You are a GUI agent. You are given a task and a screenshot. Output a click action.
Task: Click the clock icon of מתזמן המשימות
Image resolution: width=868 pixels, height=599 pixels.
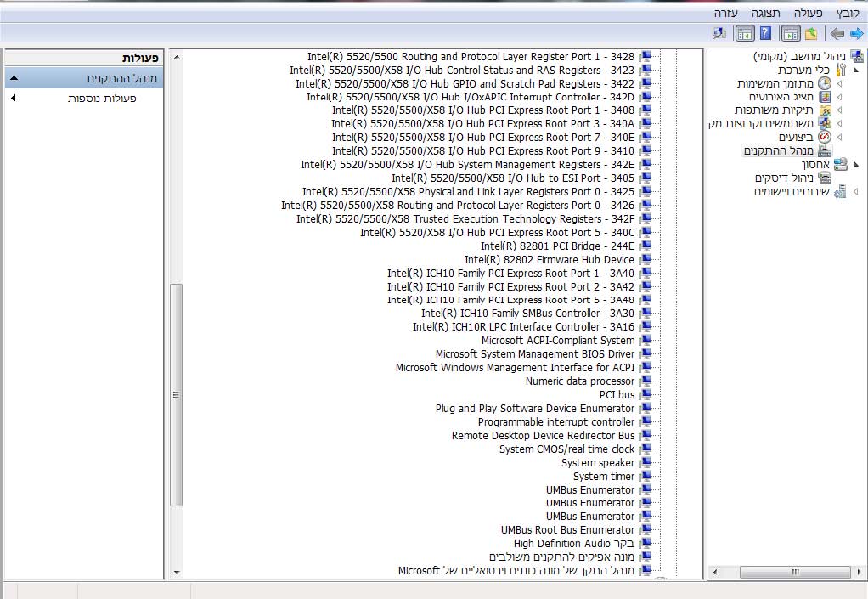(825, 83)
